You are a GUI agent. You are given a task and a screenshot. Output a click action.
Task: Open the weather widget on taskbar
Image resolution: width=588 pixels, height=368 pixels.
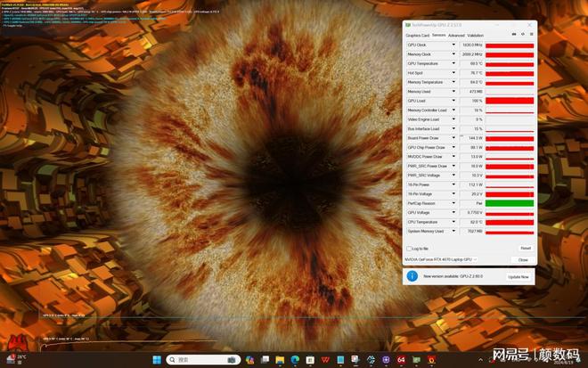click(16, 360)
